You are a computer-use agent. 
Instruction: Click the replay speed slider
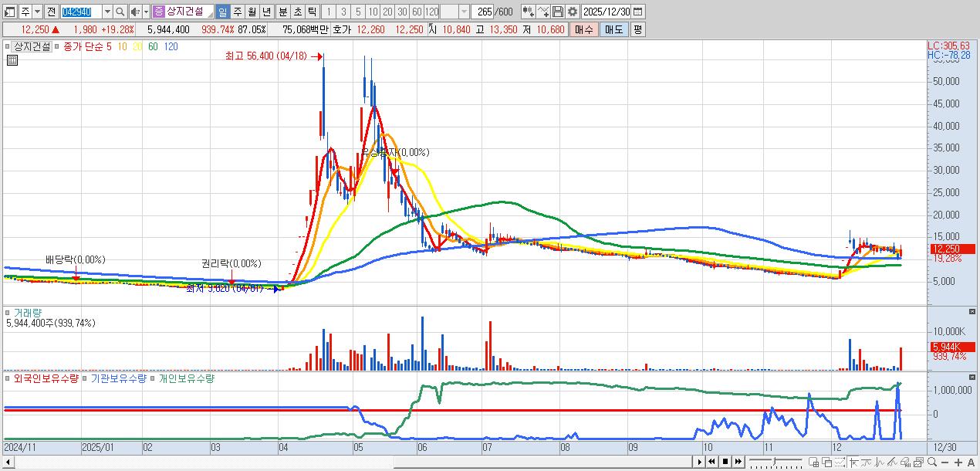click(x=776, y=462)
